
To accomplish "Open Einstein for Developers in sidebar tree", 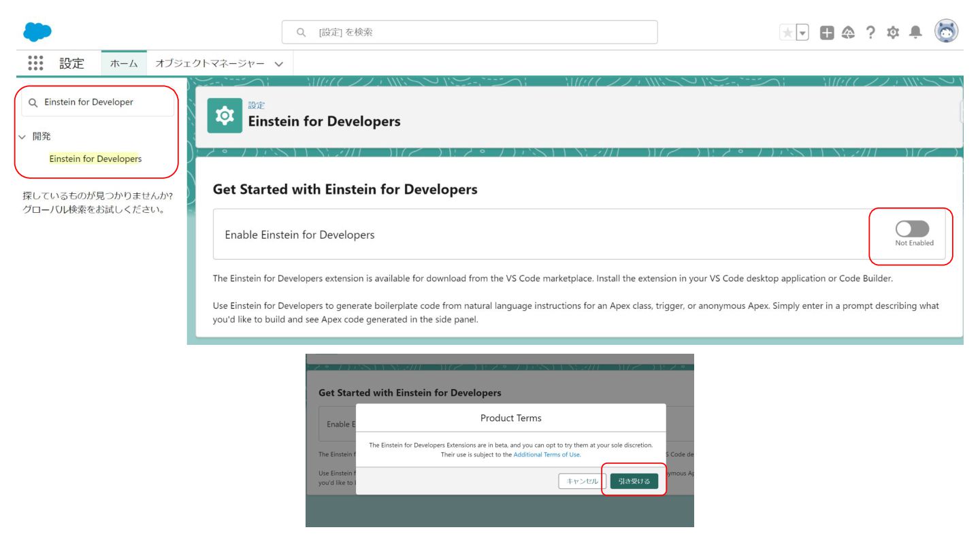I will click(95, 158).
